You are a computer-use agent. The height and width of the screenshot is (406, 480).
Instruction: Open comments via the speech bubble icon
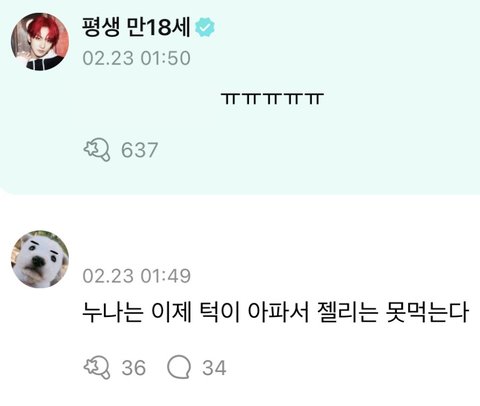coord(179,367)
